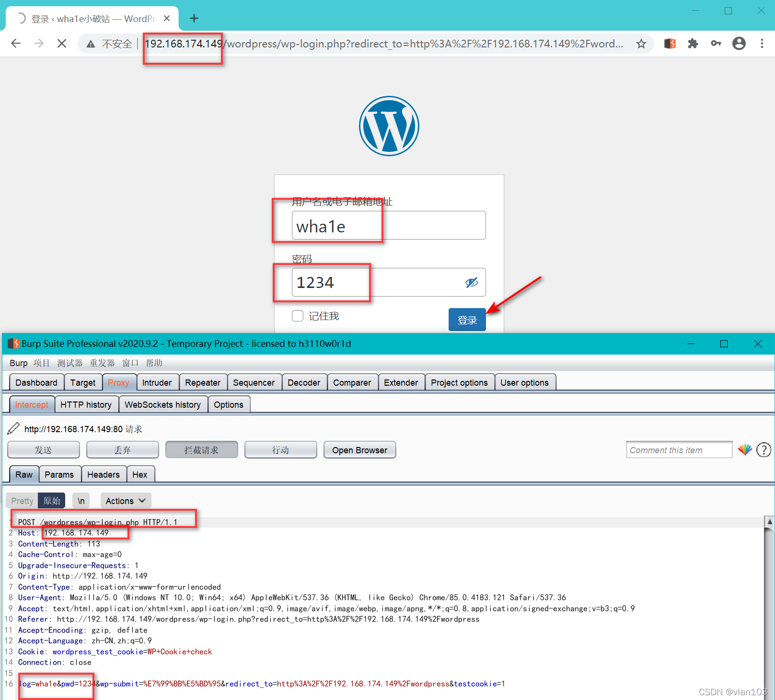Select the Params view tab
This screenshot has height=700, width=775.
[59, 474]
